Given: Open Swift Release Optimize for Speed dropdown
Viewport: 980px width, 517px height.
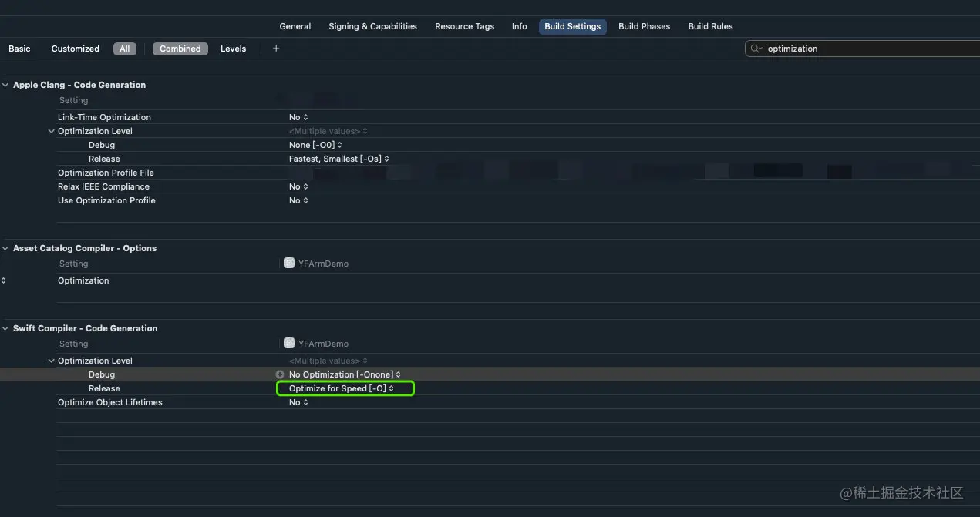Looking at the screenshot, I should tap(342, 388).
